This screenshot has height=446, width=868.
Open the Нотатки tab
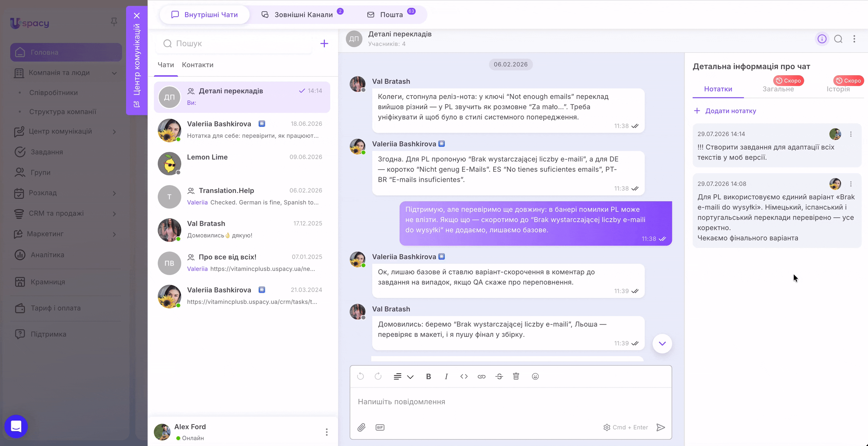coord(718,89)
